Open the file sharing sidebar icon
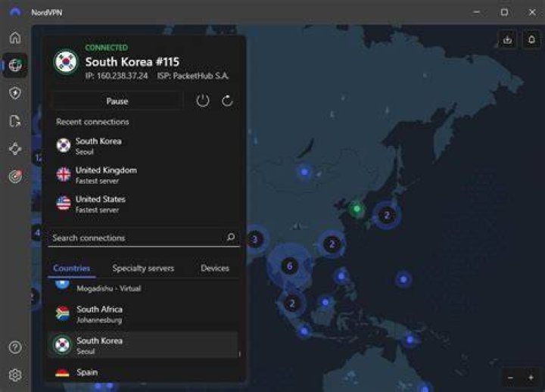This screenshot has width=545, height=392. [x=15, y=121]
